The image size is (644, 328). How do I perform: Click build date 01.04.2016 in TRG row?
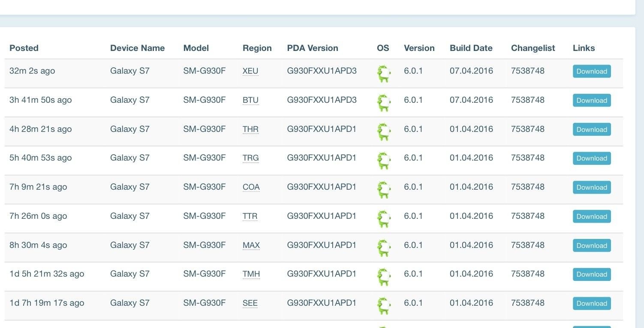tap(472, 158)
